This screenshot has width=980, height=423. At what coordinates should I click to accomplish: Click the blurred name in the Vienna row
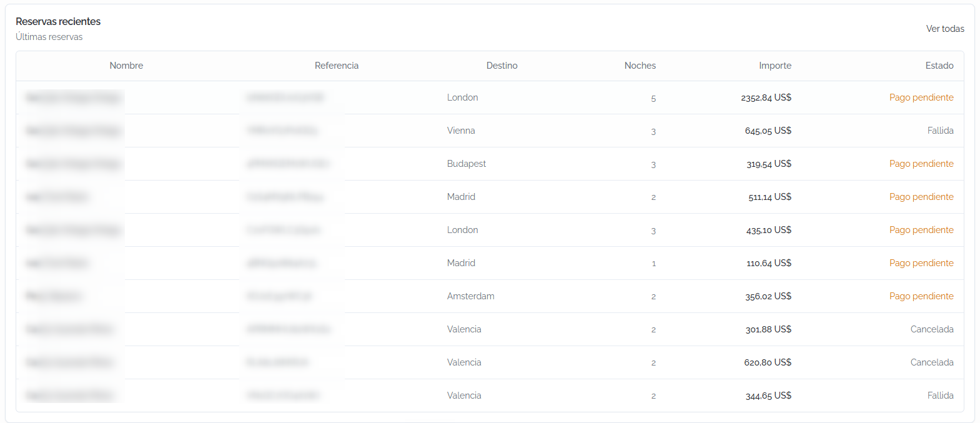[x=73, y=131]
